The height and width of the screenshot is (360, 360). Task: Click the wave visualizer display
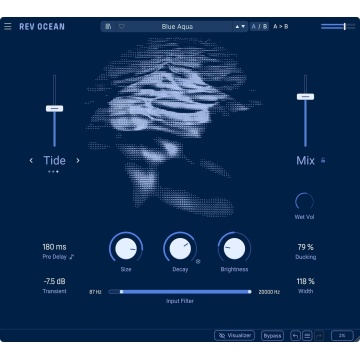173,127
